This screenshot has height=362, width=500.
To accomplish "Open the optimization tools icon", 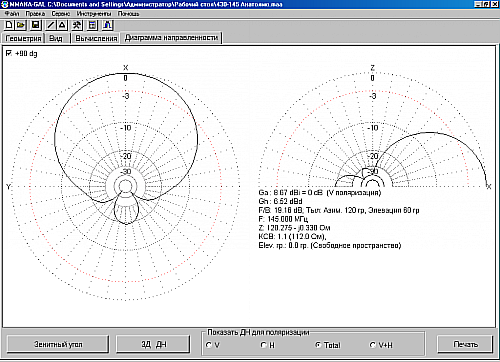I will (x=77, y=25).
